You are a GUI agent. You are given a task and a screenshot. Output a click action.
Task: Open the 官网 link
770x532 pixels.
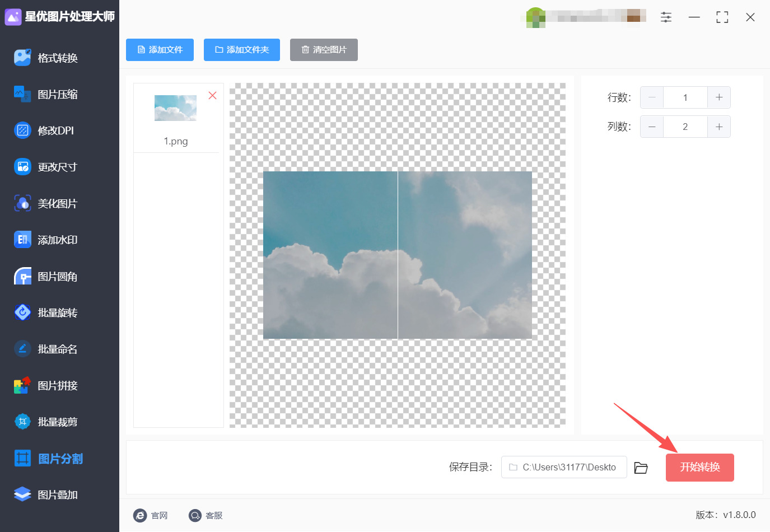[x=160, y=515]
